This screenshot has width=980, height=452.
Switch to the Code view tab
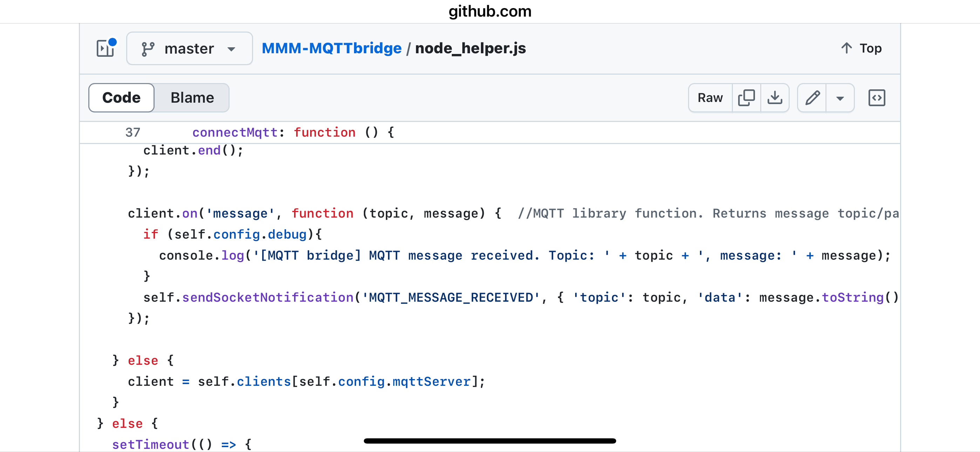(x=121, y=98)
